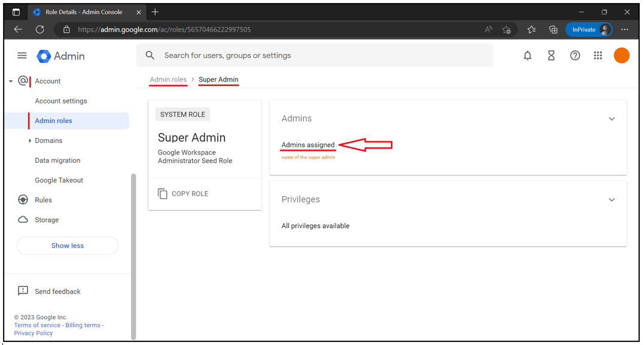Open the help question mark icon

pos(575,56)
